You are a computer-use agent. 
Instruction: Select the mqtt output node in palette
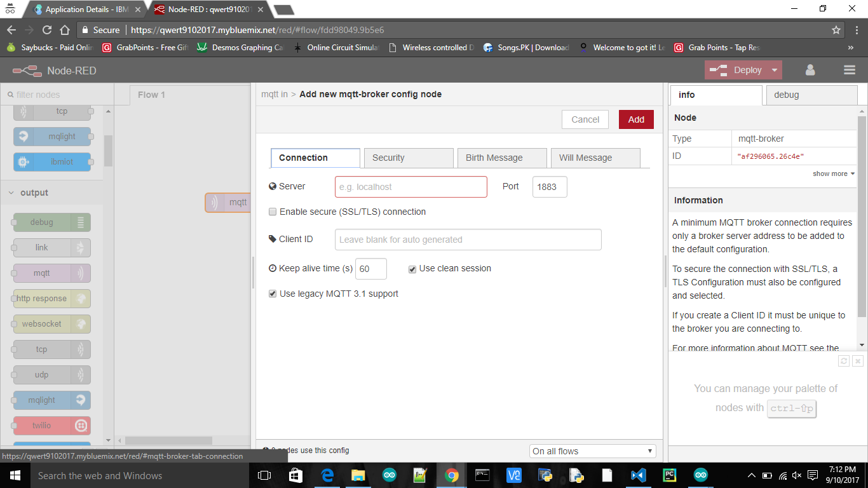(51, 273)
